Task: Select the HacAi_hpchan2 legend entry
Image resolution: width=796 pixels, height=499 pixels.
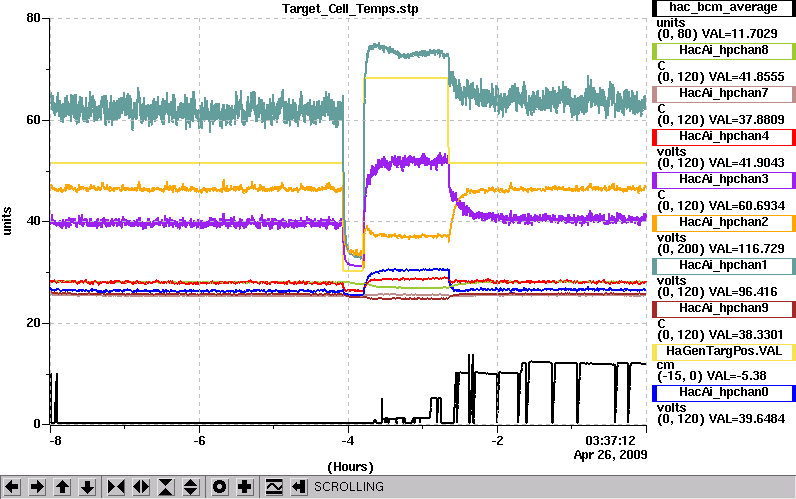Action: 723,223
